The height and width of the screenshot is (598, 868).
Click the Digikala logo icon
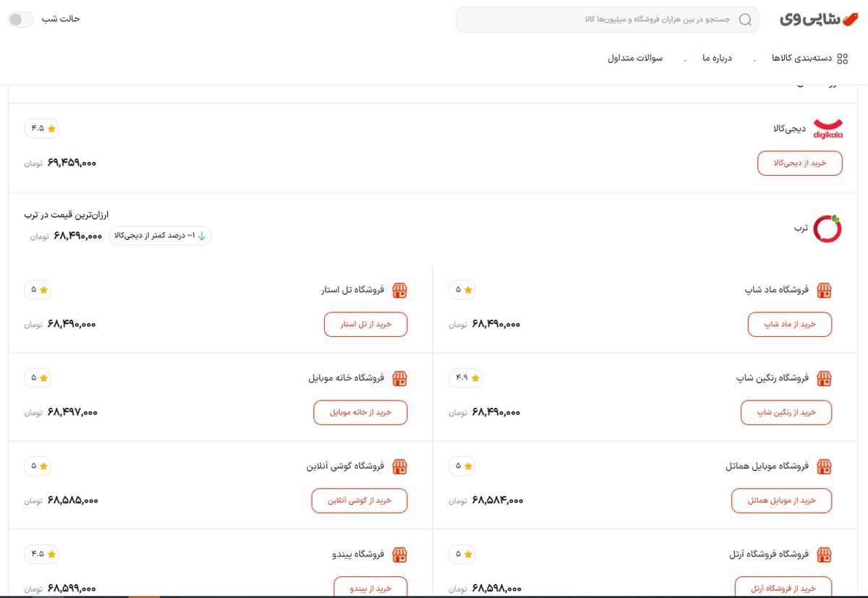click(827, 129)
